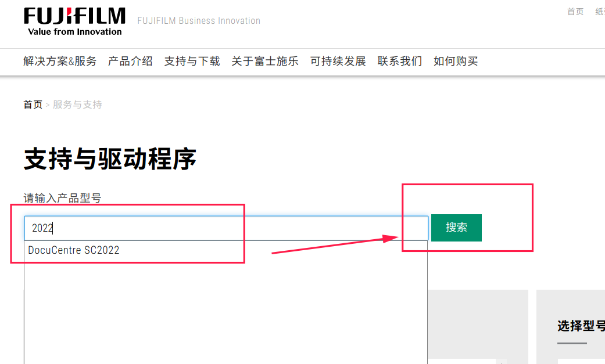This screenshot has height=364, width=605.
Task: Click the 服务与支持 breadcrumb
Action: pos(77,104)
